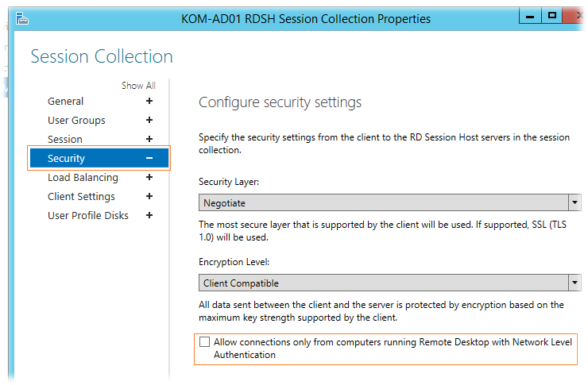The width and height of the screenshot is (588, 385).
Task: Open the Encryption Level dropdown arrow
Action: pyautogui.click(x=574, y=283)
